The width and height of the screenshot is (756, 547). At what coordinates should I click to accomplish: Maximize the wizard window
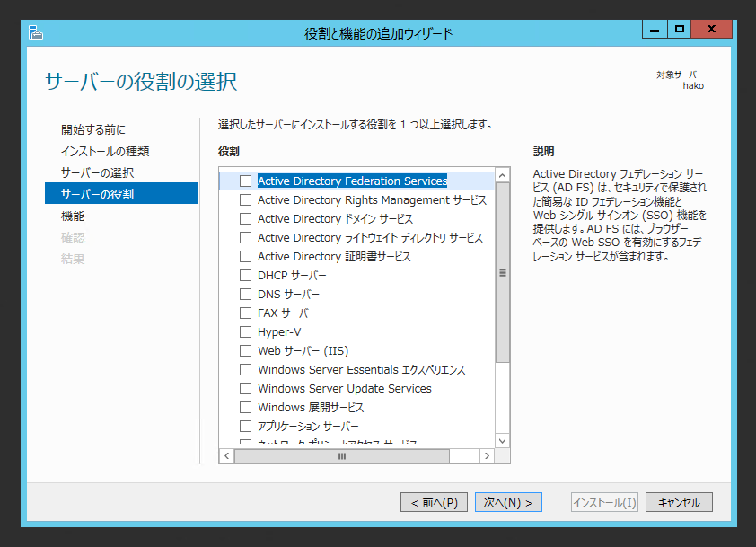(680, 30)
